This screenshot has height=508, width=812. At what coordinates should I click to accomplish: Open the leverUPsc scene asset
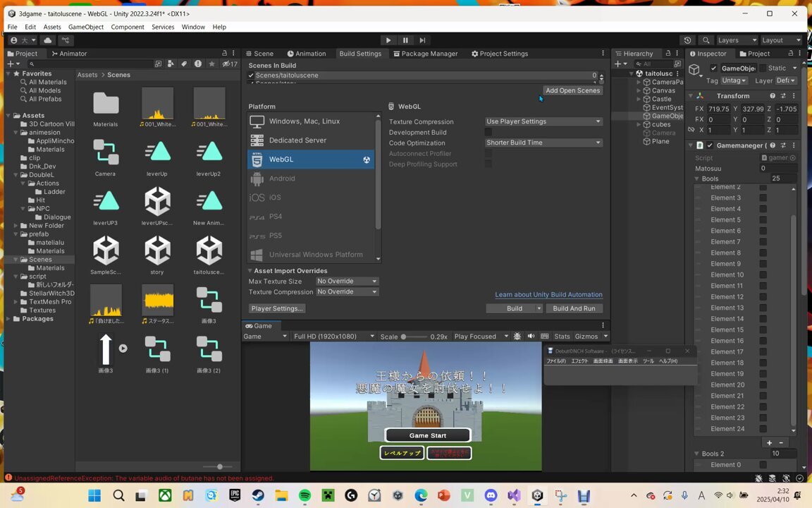tap(157, 206)
